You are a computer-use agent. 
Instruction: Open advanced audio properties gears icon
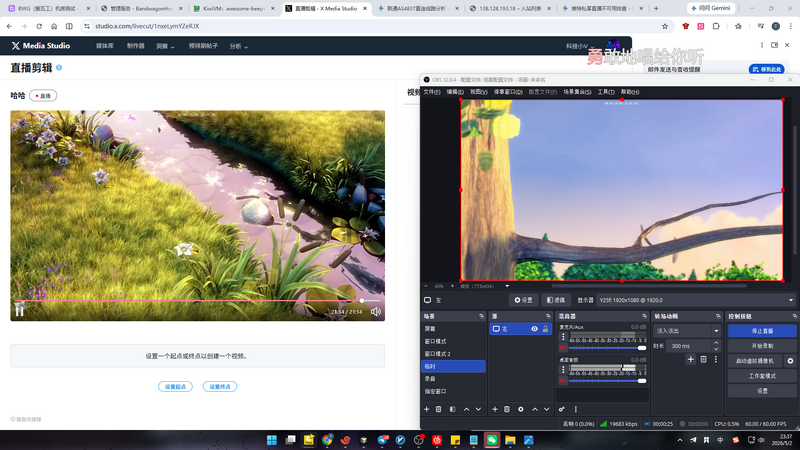[562, 409]
